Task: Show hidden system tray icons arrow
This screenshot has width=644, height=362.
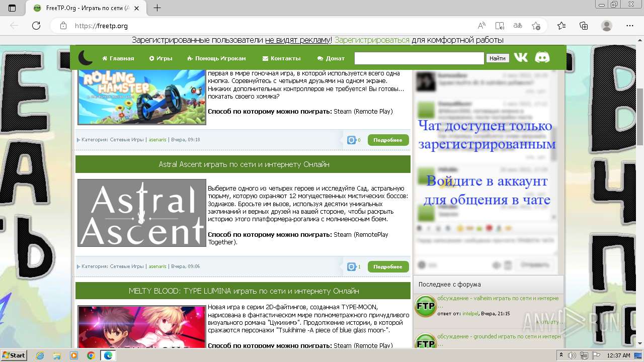Action: [x=561, y=355]
